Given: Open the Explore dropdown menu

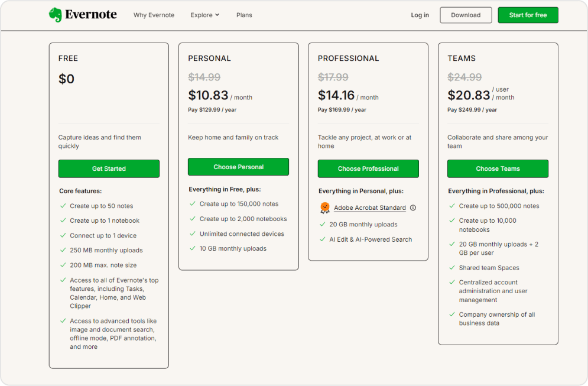Looking at the screenshot, I should (x=204, y=15).
